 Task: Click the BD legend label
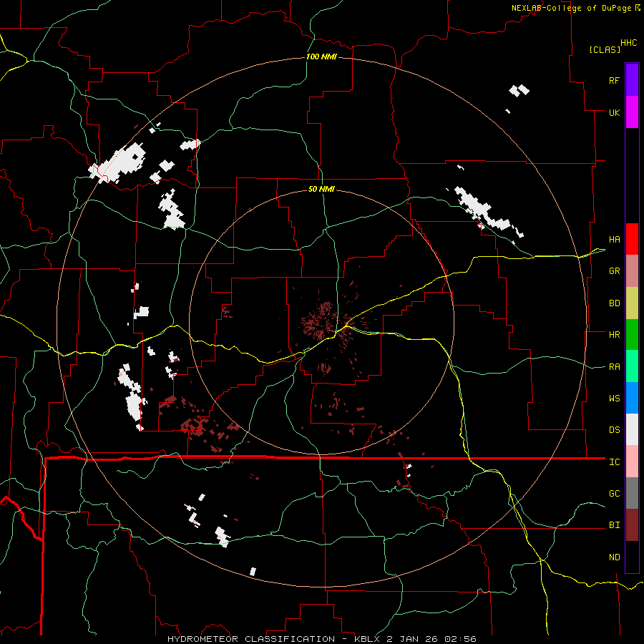pos(614,303)
